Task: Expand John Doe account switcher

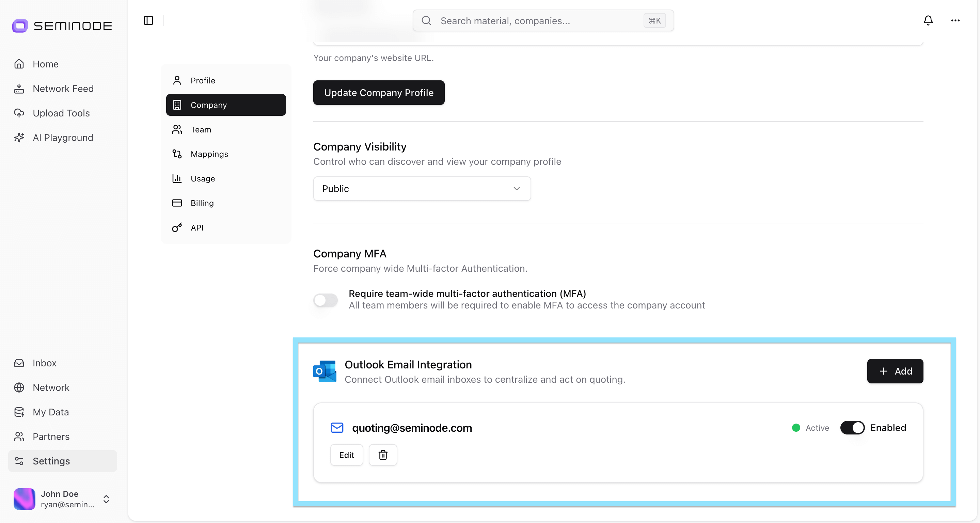Action: point(106,499)
